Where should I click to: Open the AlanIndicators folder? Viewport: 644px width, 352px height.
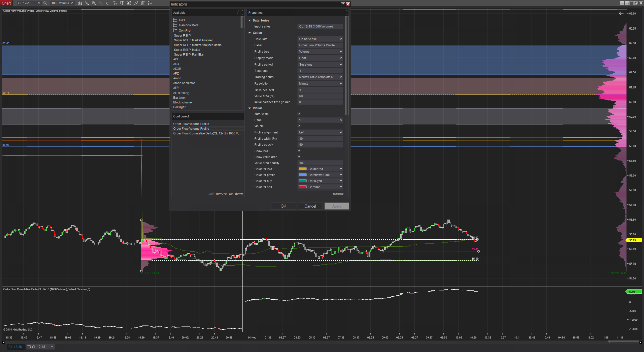point(186,25)
